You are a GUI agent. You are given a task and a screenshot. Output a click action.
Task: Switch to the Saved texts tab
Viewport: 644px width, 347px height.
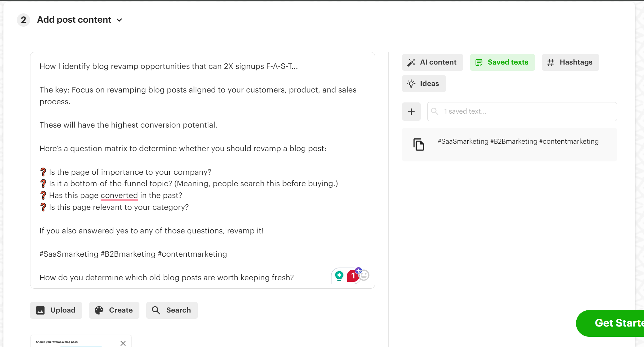pos(502,62)
